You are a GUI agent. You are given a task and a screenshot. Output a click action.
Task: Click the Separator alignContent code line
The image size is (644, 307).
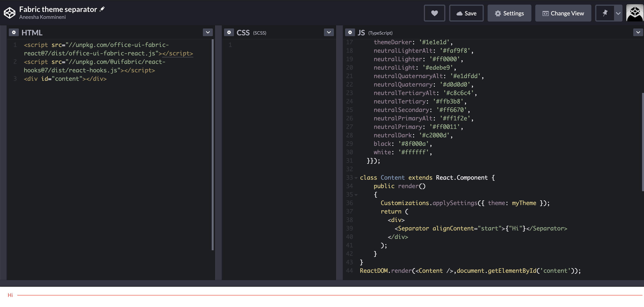click(x=481, y=229)
